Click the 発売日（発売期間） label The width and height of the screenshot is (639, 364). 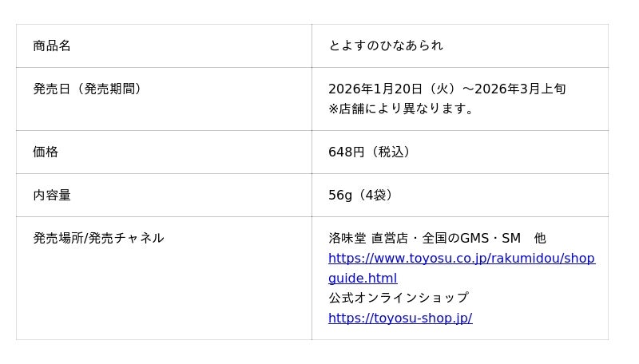point(89,89)
